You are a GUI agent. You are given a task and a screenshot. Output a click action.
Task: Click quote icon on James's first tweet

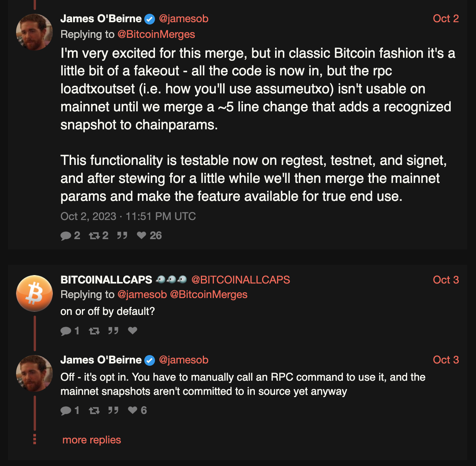[122, 235]
